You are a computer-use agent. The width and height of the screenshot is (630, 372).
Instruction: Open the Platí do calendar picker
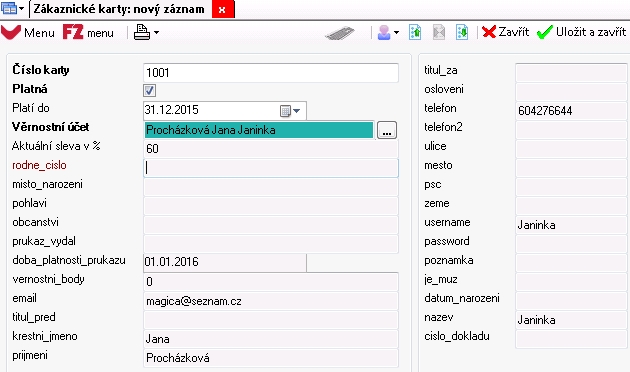coord(290,111)
